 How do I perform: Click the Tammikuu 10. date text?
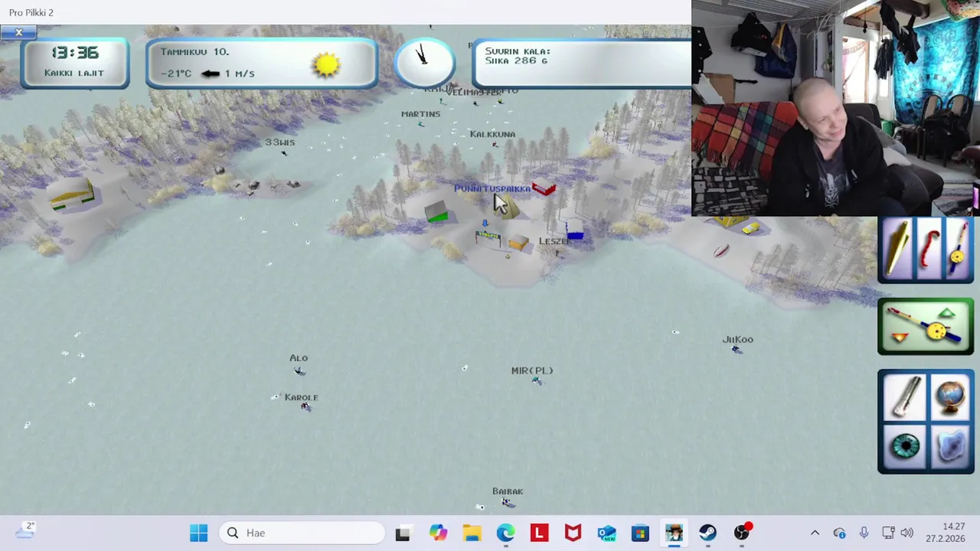pos(194,52)
